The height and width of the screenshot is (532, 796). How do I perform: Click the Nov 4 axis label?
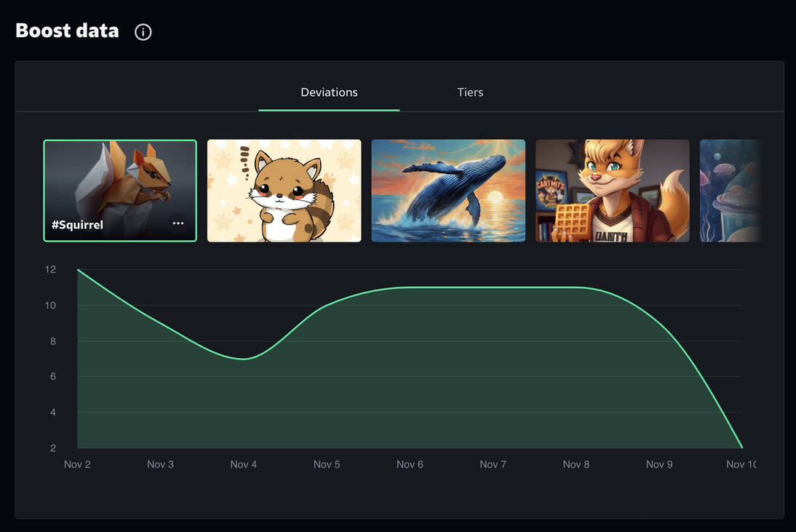click(244, 464)
